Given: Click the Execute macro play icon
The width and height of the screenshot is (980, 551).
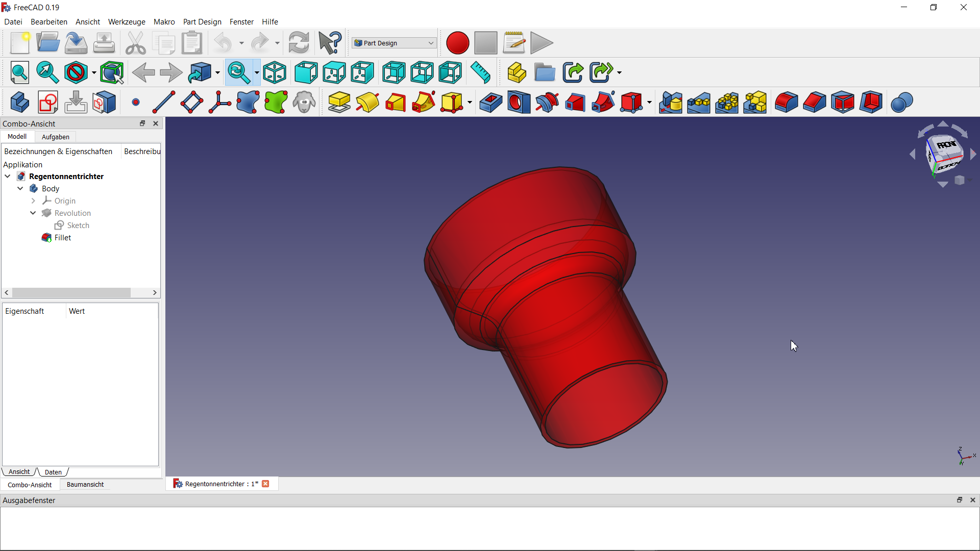Looking at the screenshot, I should [x=542, y=43].
